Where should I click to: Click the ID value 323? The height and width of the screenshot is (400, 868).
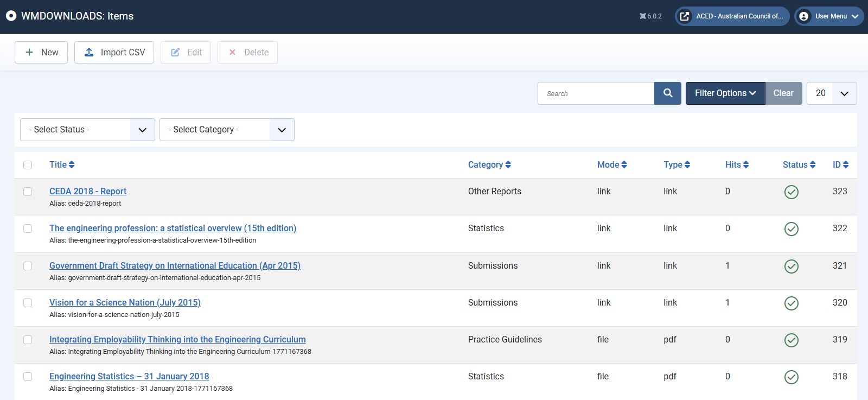point(840,191)
